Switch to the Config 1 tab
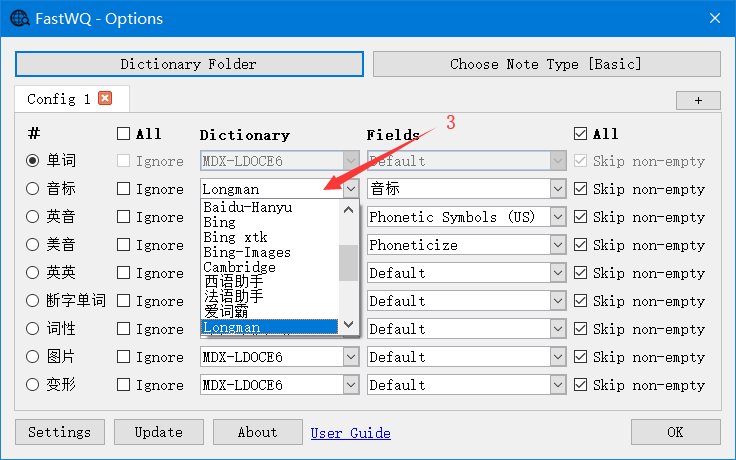The width and height of the screenshot is (736, 460). (x=58, y=99)
